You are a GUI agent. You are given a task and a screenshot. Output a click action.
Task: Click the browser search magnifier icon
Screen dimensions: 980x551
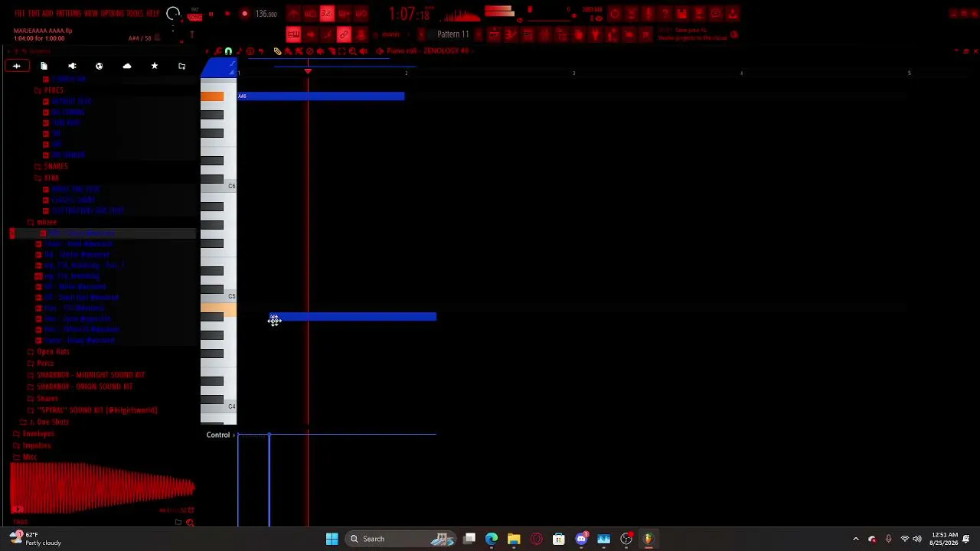click(190, 523)
